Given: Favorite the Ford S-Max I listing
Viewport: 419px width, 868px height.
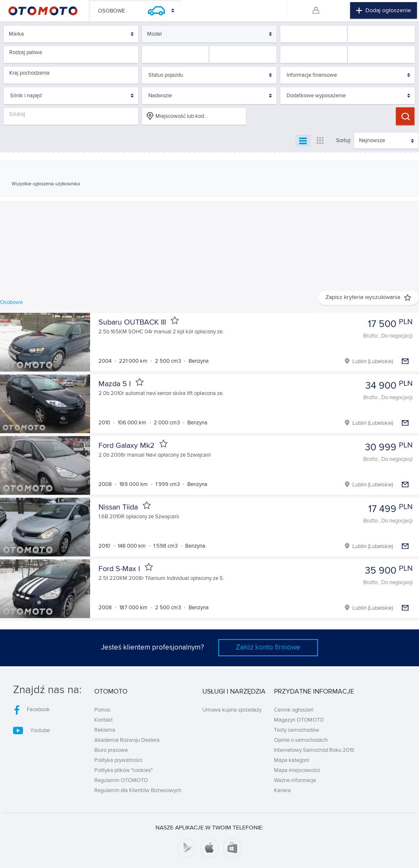Looking at the screenshot, I should pos(149,567).
